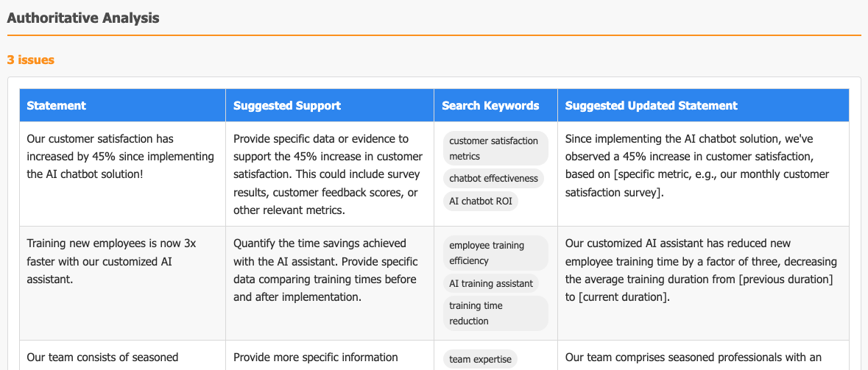868x370 pixels.
Task: Click the 'AI chatbot ROI' keyword tag
Action: [480, 201]
